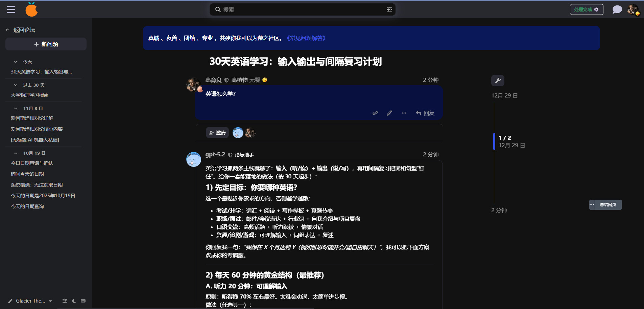Click the orange fruit site logo
Image resolution: width=644 pixels, height=309 pixels.
(x=31, y=9)
